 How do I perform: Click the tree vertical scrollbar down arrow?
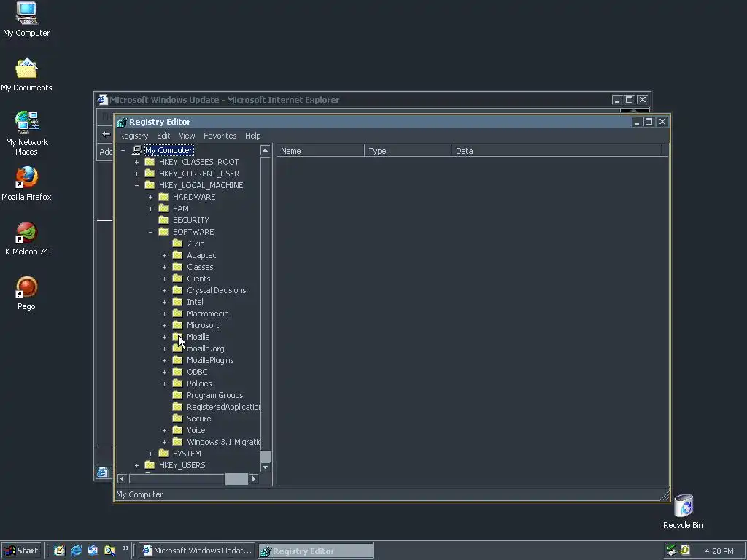[x=266, y=467]
